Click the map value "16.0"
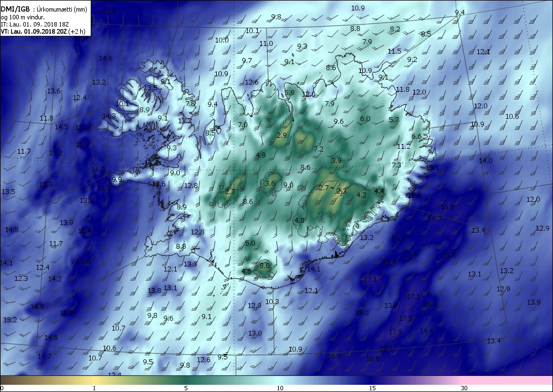Viewport: 553px width, 392px height. tap(430, 304)
